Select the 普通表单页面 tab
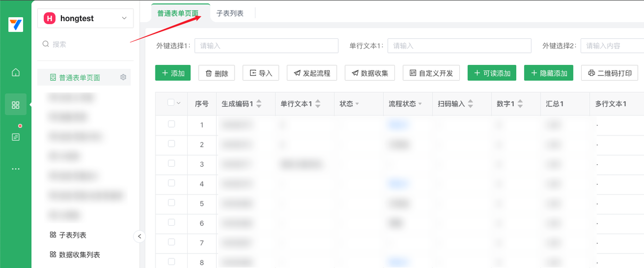Screen dimensions: 644x268 coord(178,14)
